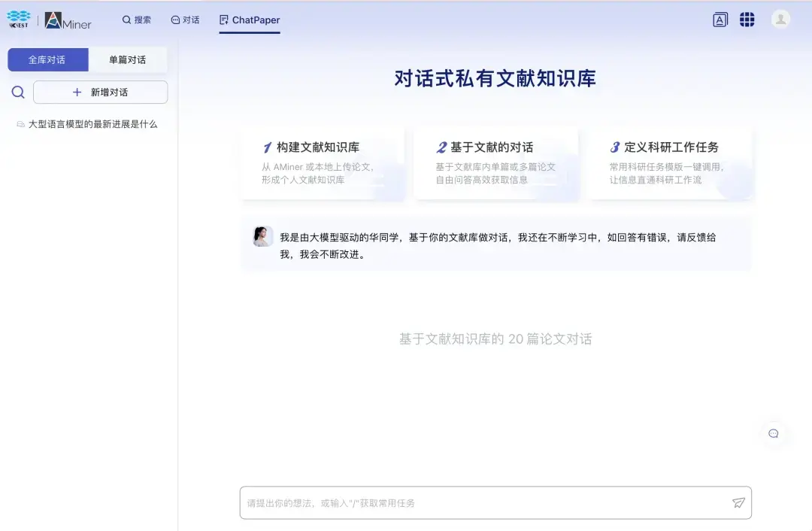Open the 对话 nav item

185,20
